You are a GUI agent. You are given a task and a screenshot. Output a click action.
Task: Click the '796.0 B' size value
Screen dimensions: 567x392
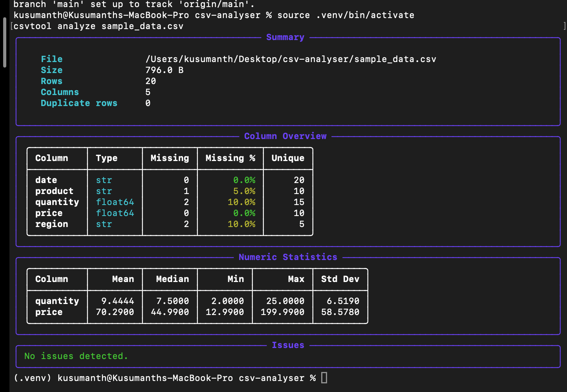[165, 70]
